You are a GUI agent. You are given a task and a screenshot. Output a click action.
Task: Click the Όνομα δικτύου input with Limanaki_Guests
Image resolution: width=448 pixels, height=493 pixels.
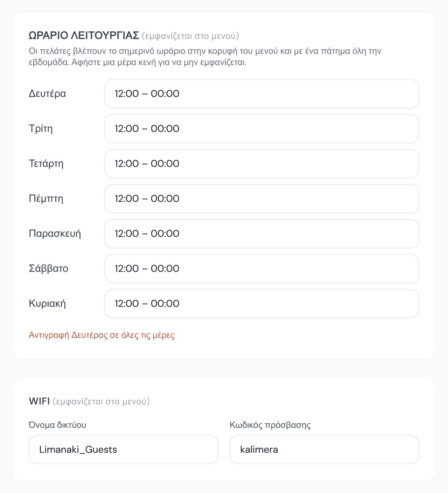[124, 450]
